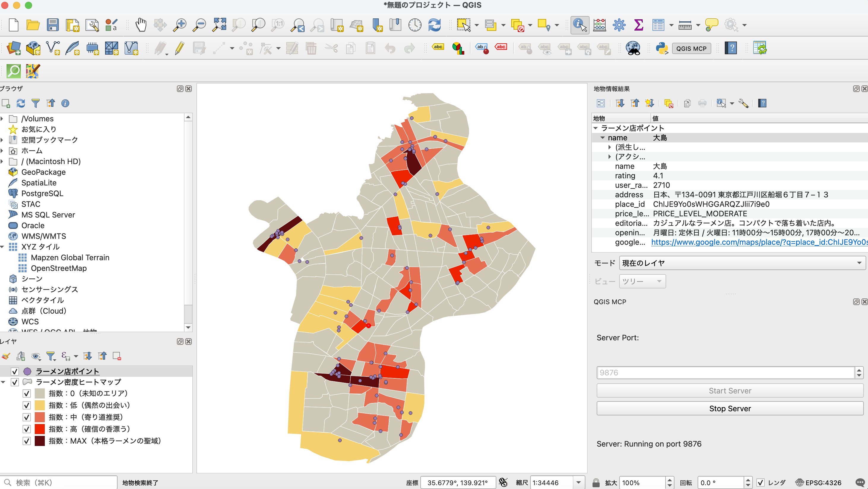Toggle editing with the yellow pencil icon
Image resolution: width=868 pixels, height=489 pixels.
click(x=180, y=48)
